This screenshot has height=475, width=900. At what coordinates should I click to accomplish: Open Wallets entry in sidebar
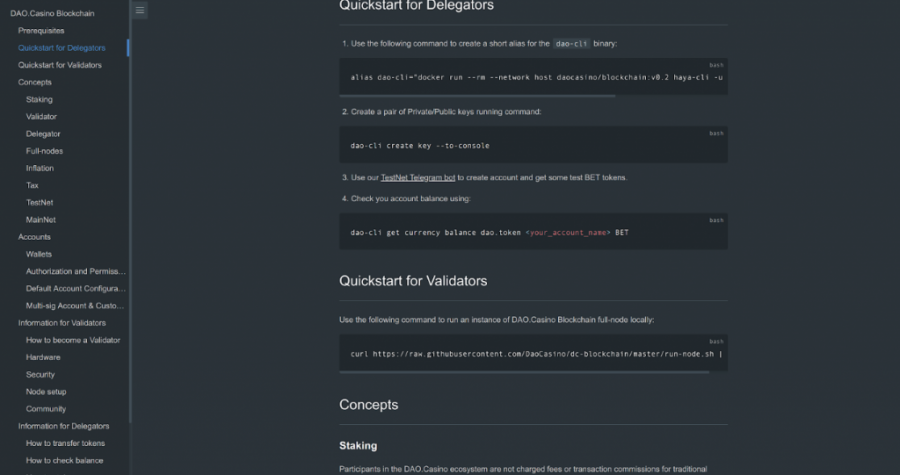tap(38, 254)
